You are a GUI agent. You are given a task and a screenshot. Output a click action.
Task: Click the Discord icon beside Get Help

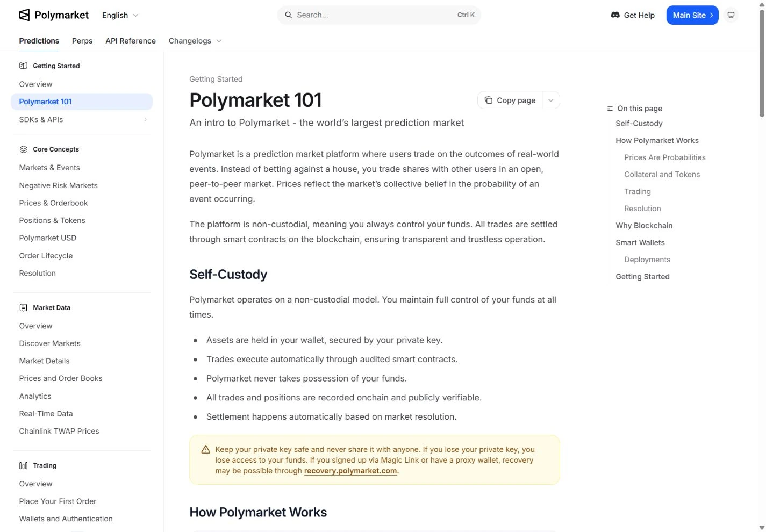[615, 15]
